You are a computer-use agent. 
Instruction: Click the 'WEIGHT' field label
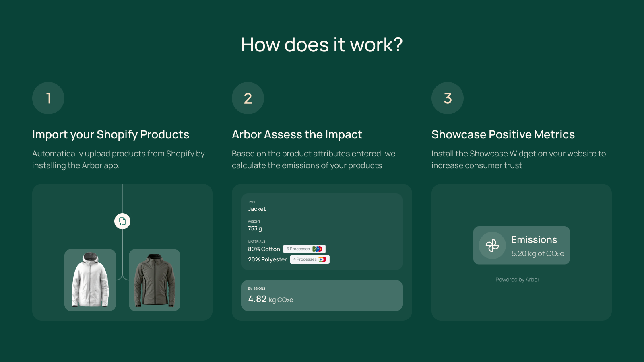[x=254, y=222]
